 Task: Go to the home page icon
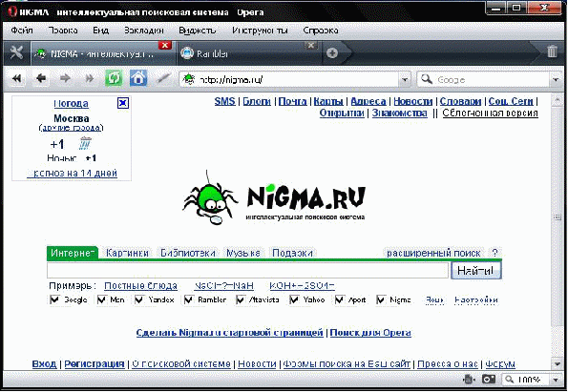click(138, 78)
